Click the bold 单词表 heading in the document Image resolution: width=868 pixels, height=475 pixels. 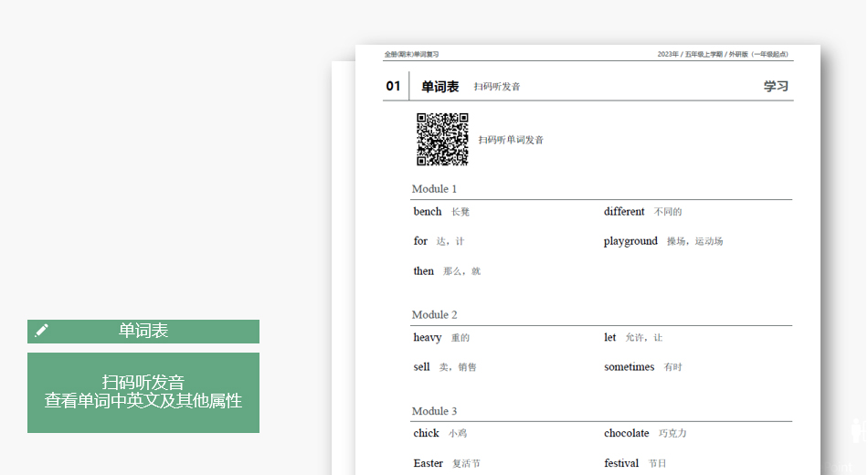[439, 87]
